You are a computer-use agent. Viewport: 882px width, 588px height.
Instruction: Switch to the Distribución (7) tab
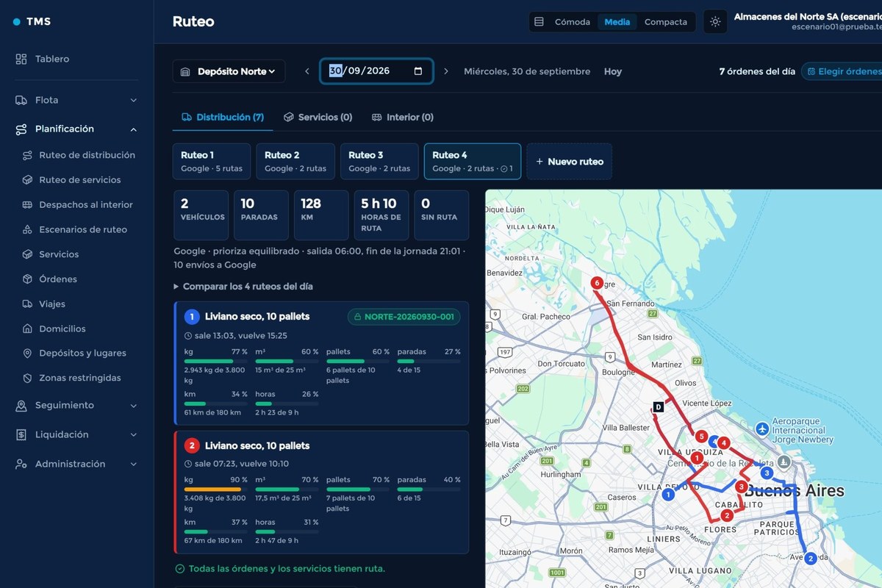(x=223, y=118)
